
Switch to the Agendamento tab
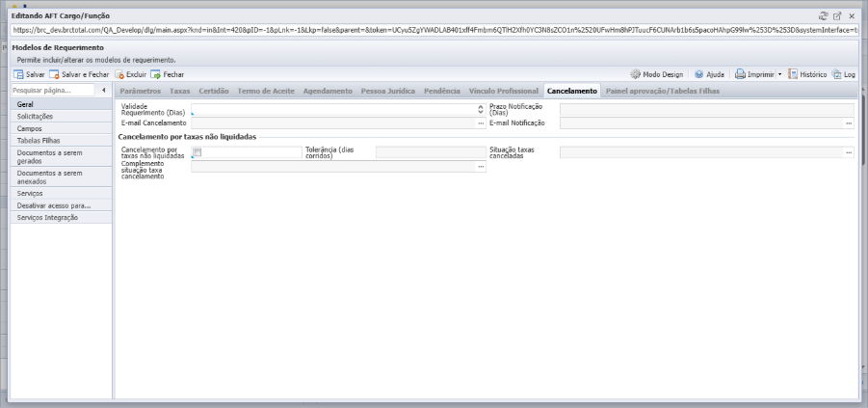point(328,91)
